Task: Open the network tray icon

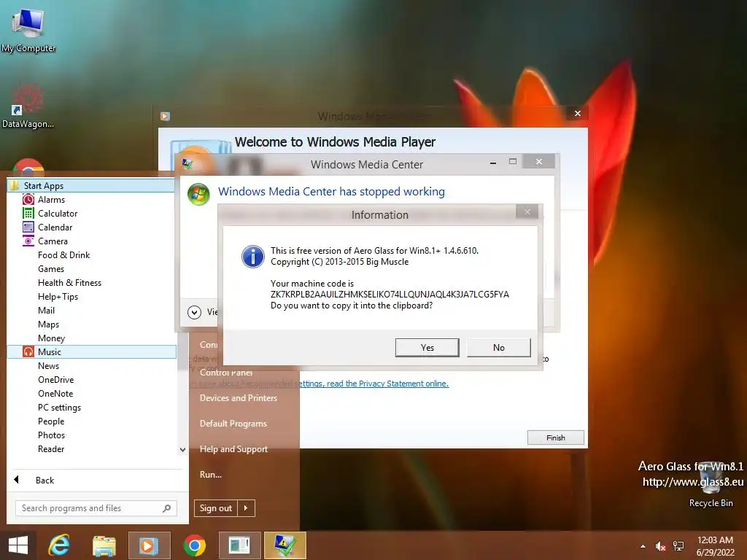Action: tap(678, 546)
